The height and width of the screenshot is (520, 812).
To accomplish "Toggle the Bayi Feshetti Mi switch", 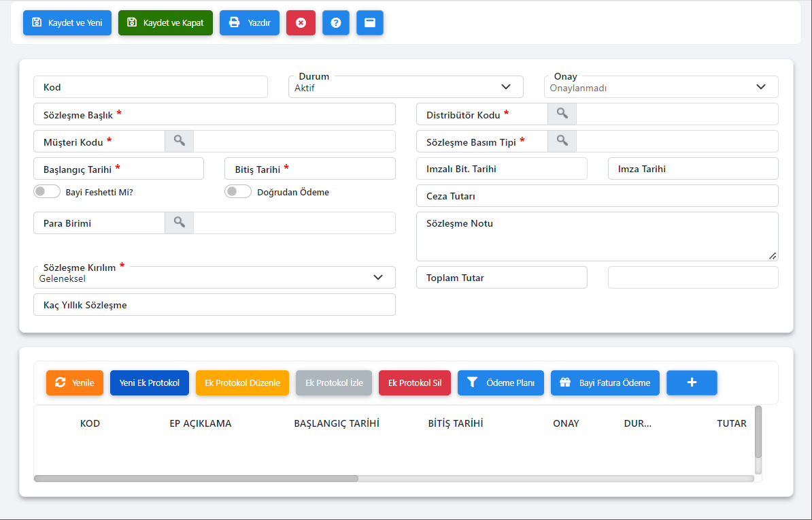I will point(47,192).
